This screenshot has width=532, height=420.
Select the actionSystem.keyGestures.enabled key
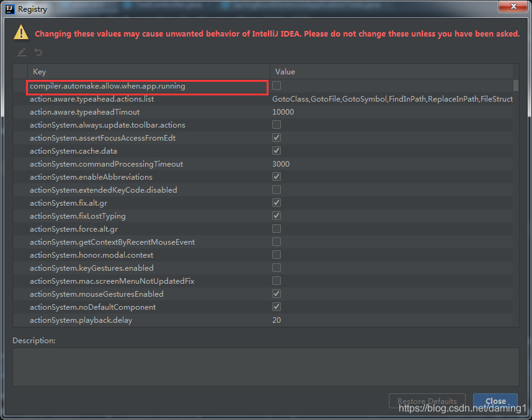92,268
